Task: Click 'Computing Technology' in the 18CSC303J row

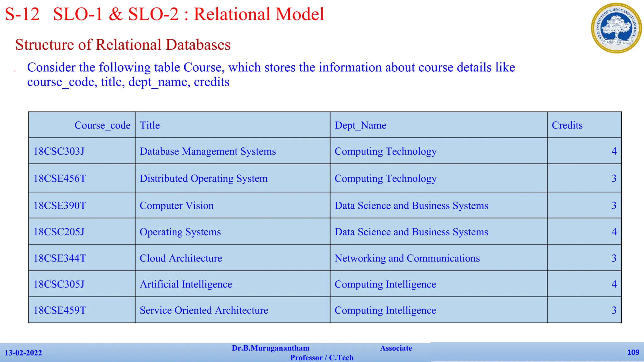Action: (x=439, y=151)
